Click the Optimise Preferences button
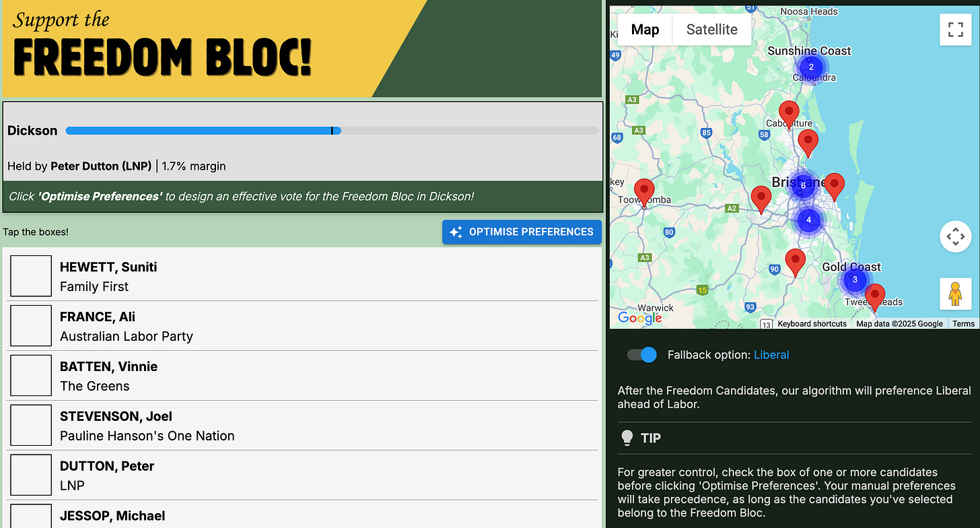980x528 pixels. point(522,232)
